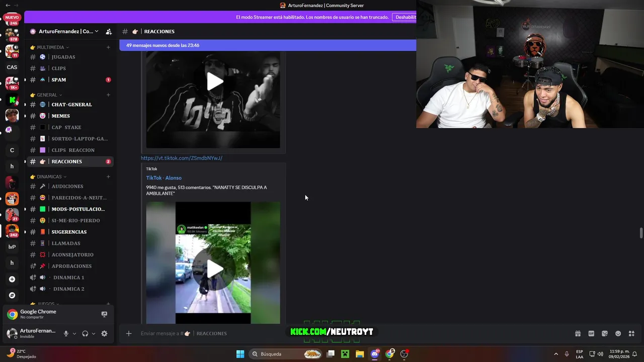Select the LLAMADAS channel

70,243
